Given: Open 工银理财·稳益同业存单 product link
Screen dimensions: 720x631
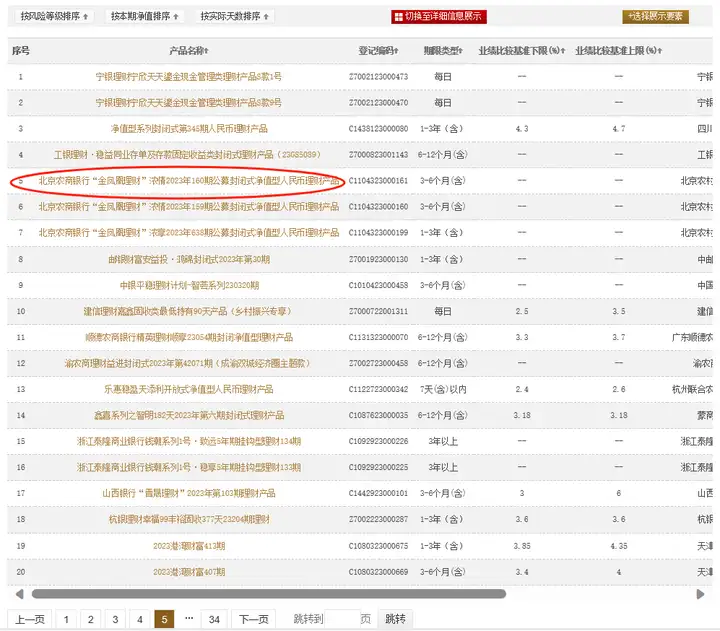Looking at the screenshot, I should [x=187, y=155].
